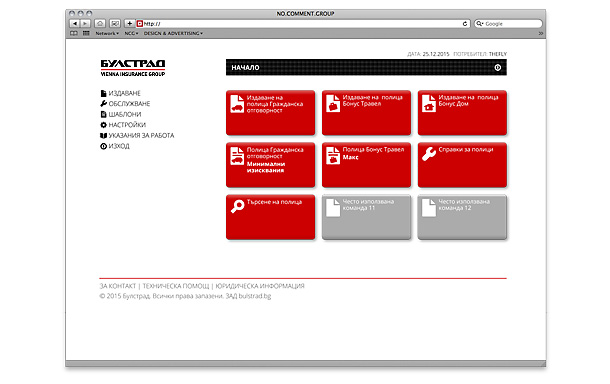This screenshot has height=384, width=610.
Task: Click the THEFLY username text
Action: pos(498,54)
